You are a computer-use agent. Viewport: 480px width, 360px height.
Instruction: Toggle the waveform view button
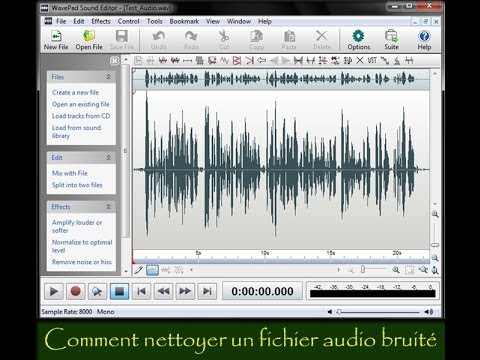tap(152, 270)
